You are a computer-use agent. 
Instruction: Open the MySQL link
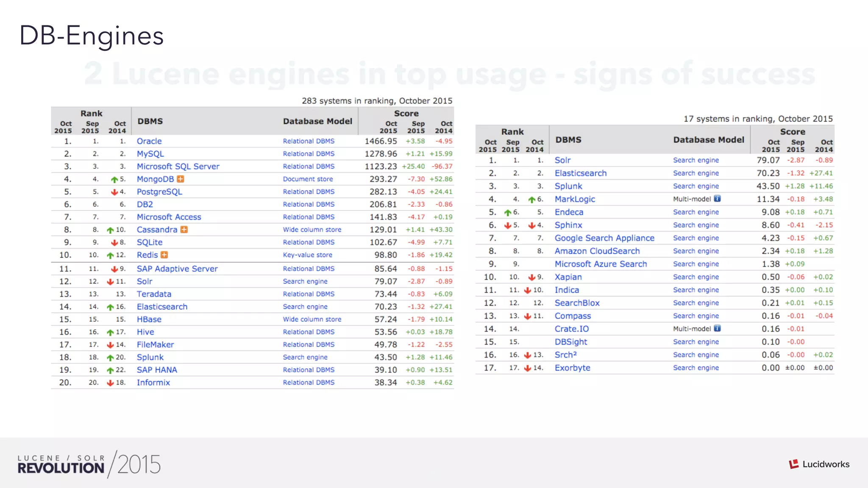tap(150, 154)
